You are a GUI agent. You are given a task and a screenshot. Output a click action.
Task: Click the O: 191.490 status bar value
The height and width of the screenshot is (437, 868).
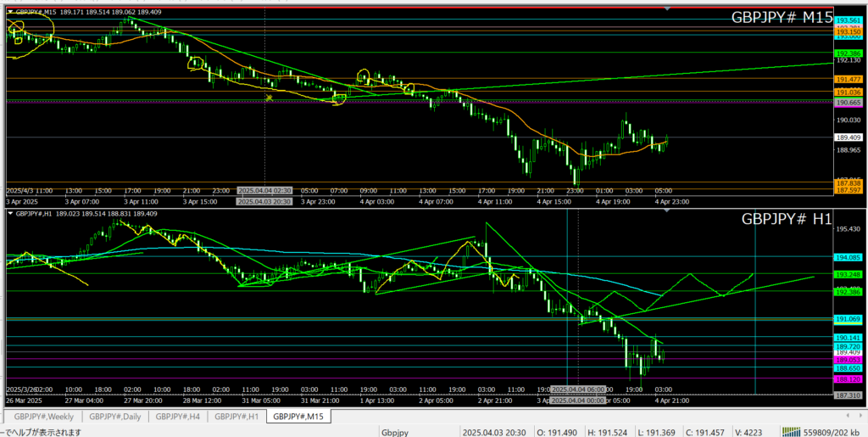coord(556,431)
